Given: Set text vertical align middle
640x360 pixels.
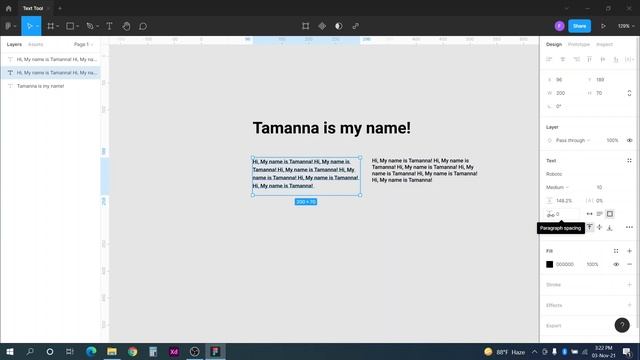Looking at the screenshot, I should point(599,227).
